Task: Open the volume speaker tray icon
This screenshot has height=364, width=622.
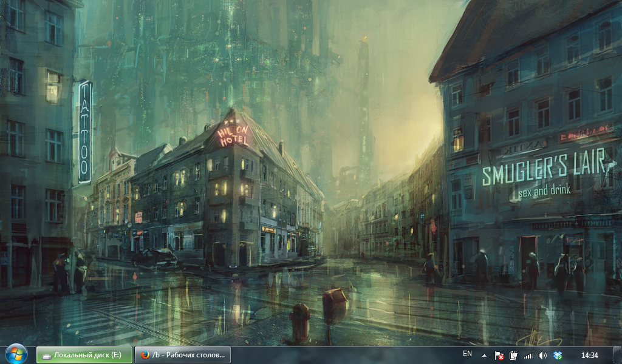Action: (x=542, y=356)
